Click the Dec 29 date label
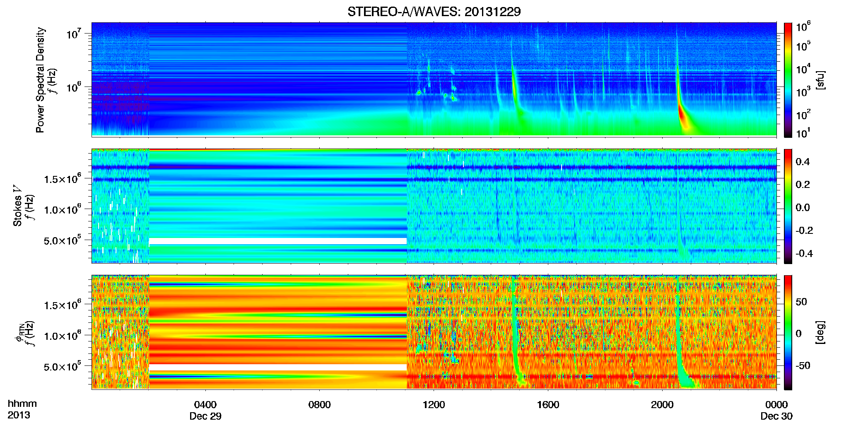Image resolution: width=868 pixels, height=447 pixels. coord(205,416)
